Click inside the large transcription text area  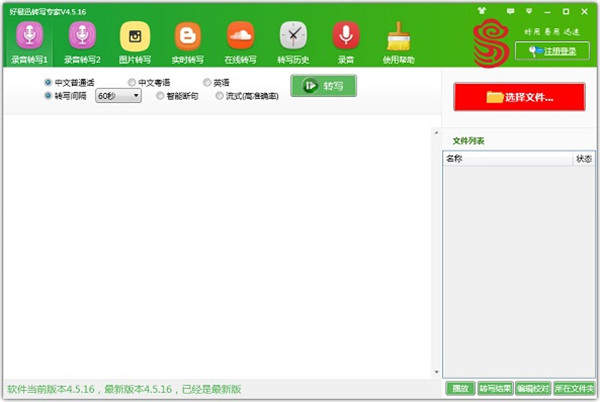pos(217,247)
